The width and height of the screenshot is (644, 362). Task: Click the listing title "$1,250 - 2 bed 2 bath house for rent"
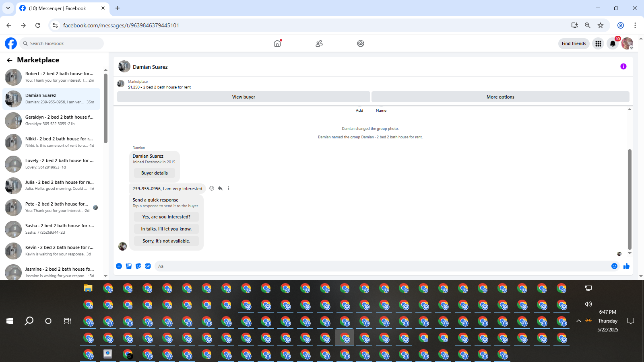click(x=159, y=87)
